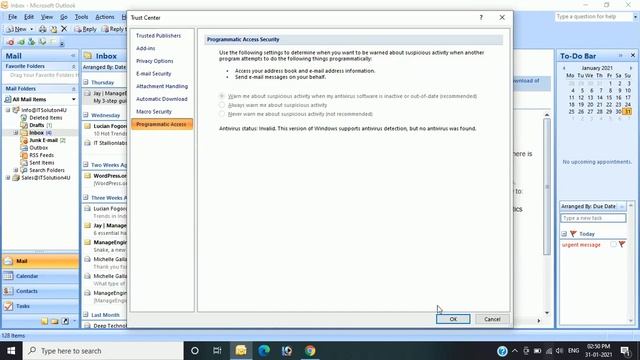Click the Notes icon in navigation pane
This screenshot has width=640, height=360.
(x=44, y=321)
